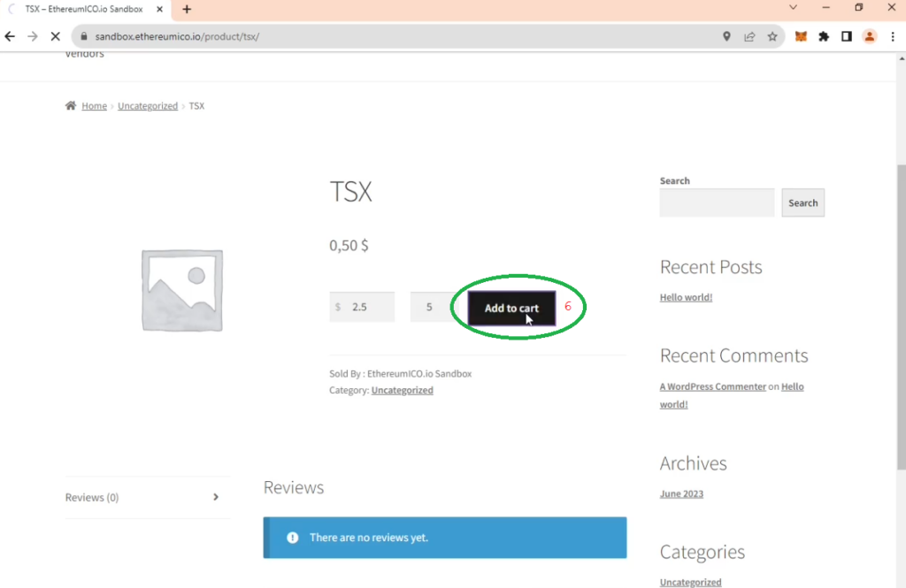Click the sidebar Search button

(x=802, y=202)
